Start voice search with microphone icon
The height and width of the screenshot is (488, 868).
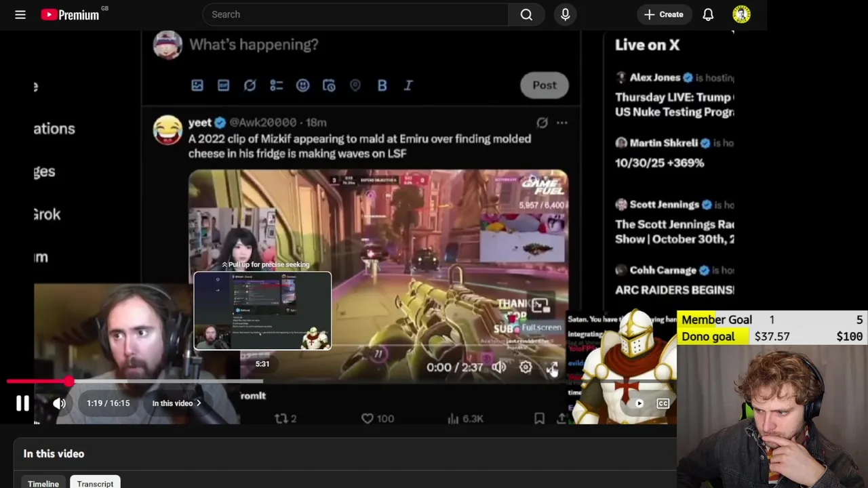pyautogui.click(x=566, y=14)
